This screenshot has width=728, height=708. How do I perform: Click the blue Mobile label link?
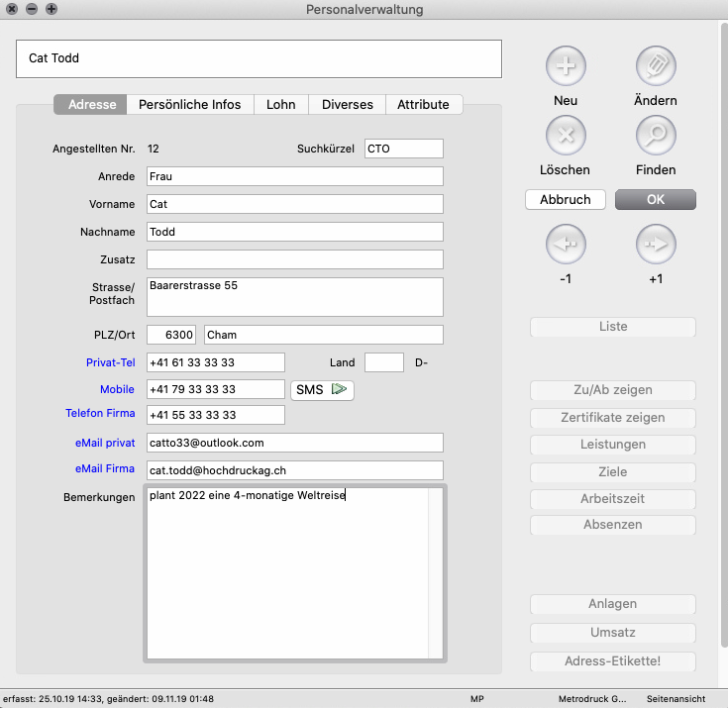pos(117,390)
